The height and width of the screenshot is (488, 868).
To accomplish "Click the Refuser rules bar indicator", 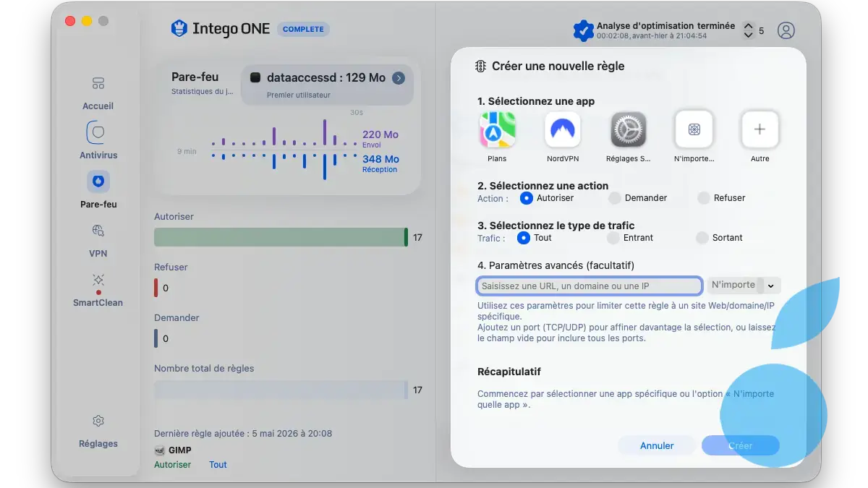I will [156, 288].
